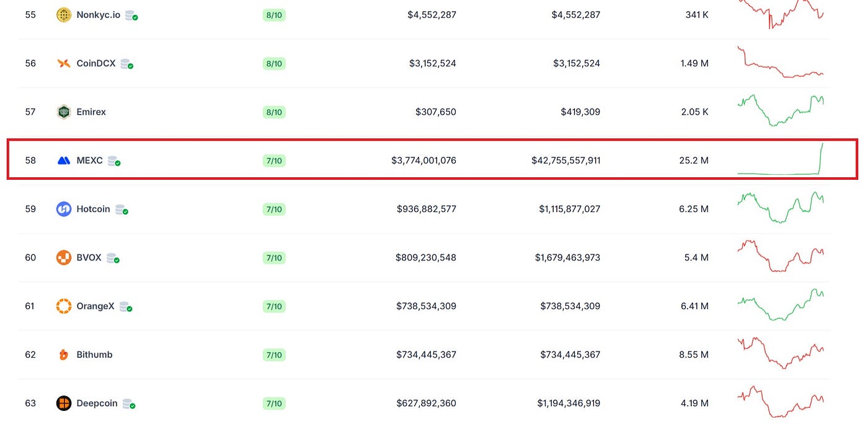Click the blue MEXC mountain logo
The width and height of the screenshot is (868, 424).
click(63, 160)
